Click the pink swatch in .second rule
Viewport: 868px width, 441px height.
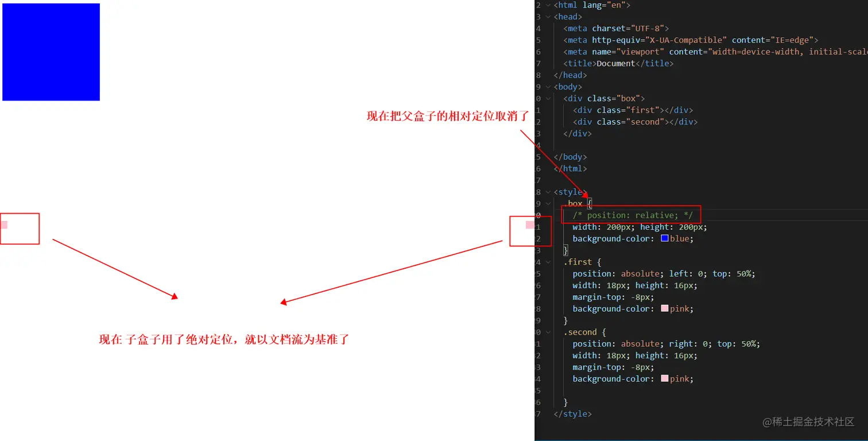[665, 378]
